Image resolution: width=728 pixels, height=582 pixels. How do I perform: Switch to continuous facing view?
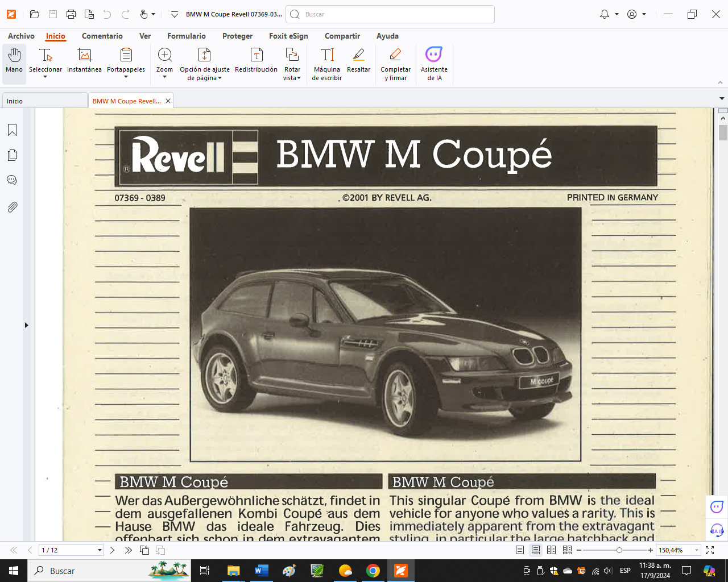[567, 550]
